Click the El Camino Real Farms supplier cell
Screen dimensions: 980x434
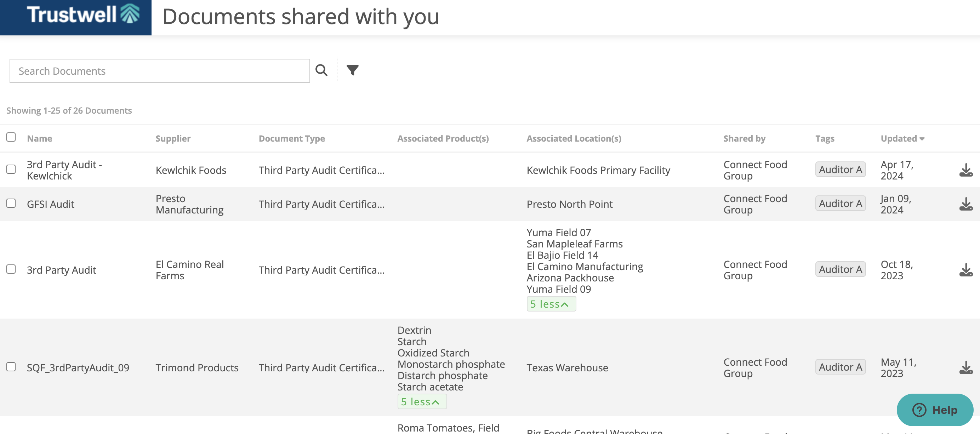pos(189,270)
